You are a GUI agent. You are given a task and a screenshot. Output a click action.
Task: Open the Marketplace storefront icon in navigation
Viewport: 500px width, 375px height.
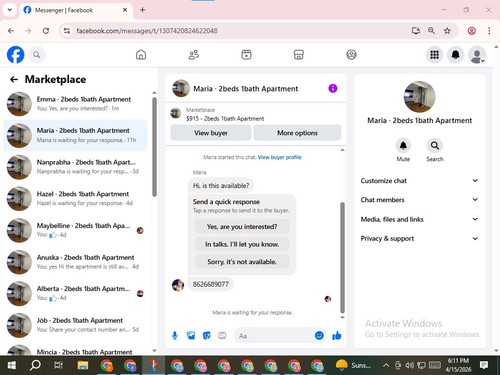pos(299,55)
